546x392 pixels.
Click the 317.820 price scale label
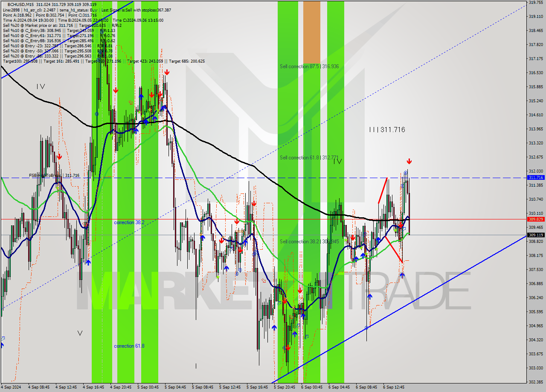point(536,44)
